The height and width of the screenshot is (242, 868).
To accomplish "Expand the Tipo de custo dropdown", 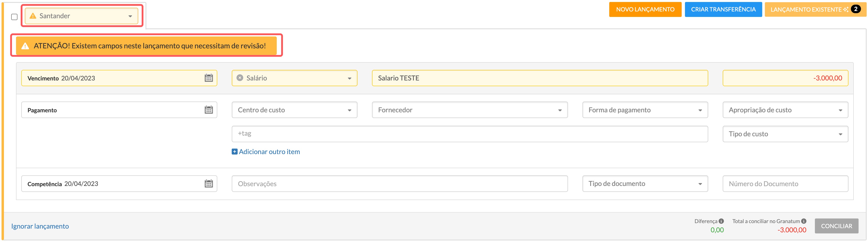I will pyautogui.click(x=785, y=134).
